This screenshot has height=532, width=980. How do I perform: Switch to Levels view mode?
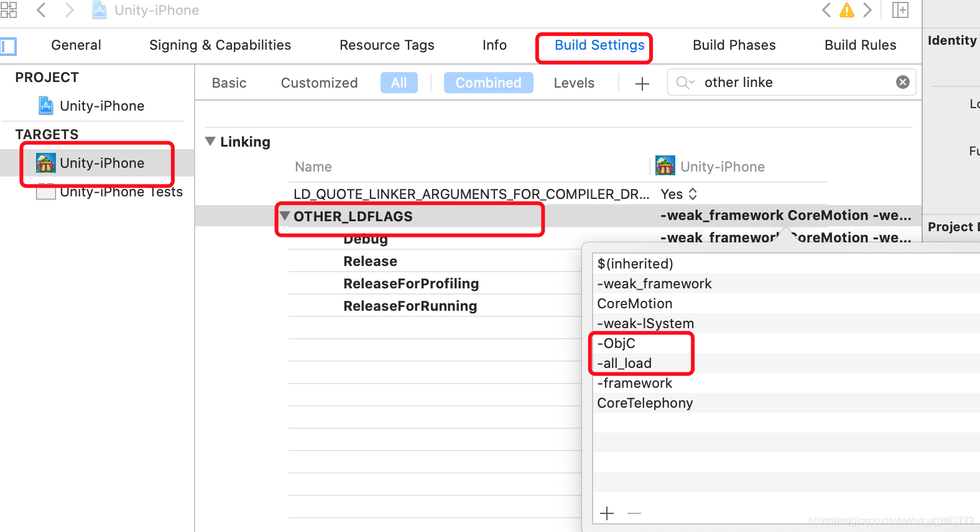pyautogui.click(x=574, y=83)
